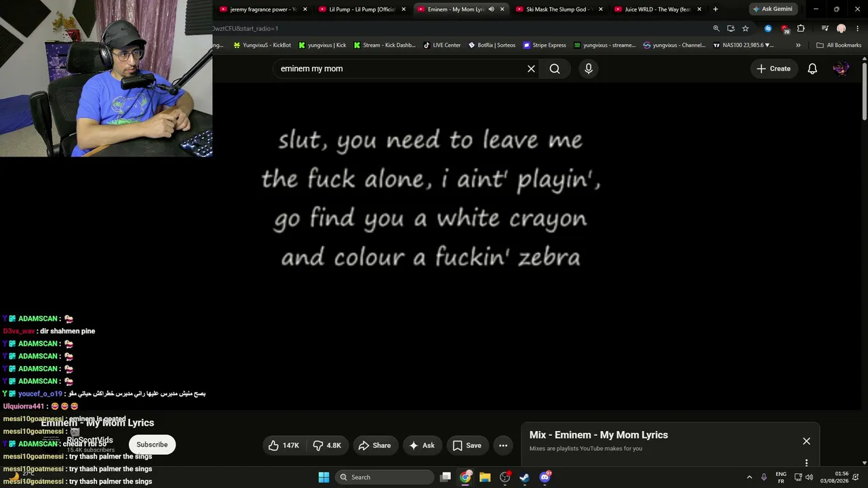868x488 pixels.
Task: Close the Ski Mask tab
Action: (601, 9)
